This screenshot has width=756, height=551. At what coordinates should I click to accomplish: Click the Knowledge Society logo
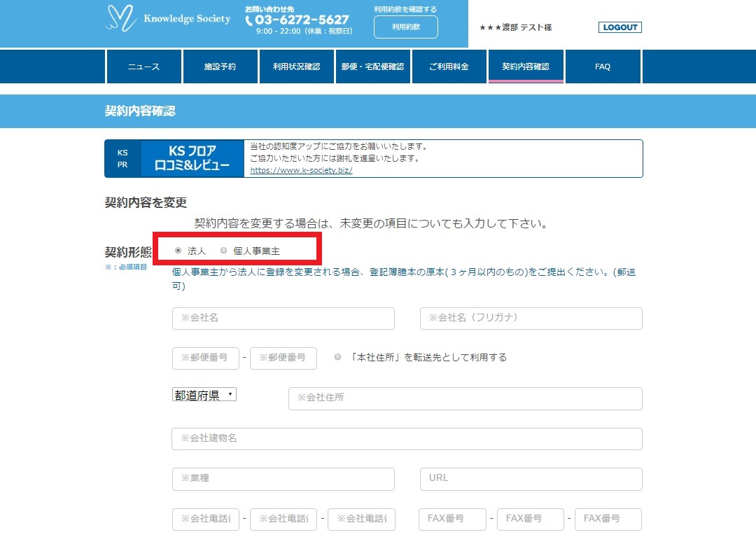tap(168, 20)
